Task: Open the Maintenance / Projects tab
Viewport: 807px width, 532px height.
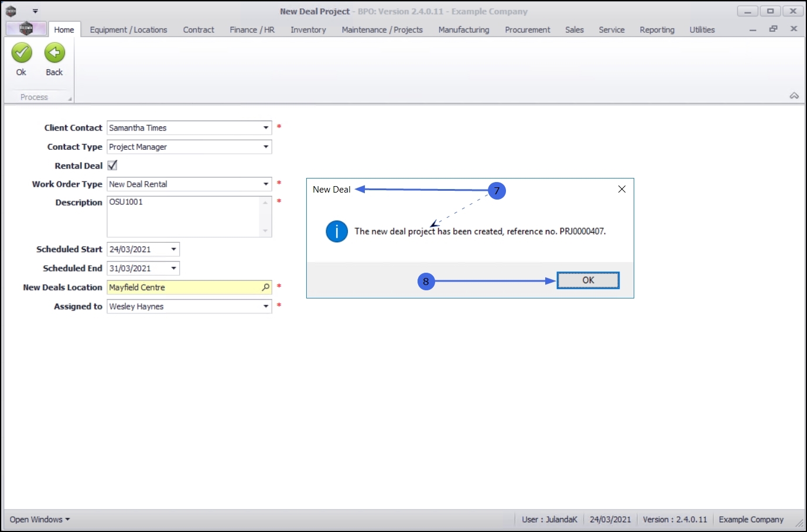Action: coord(382,30)
